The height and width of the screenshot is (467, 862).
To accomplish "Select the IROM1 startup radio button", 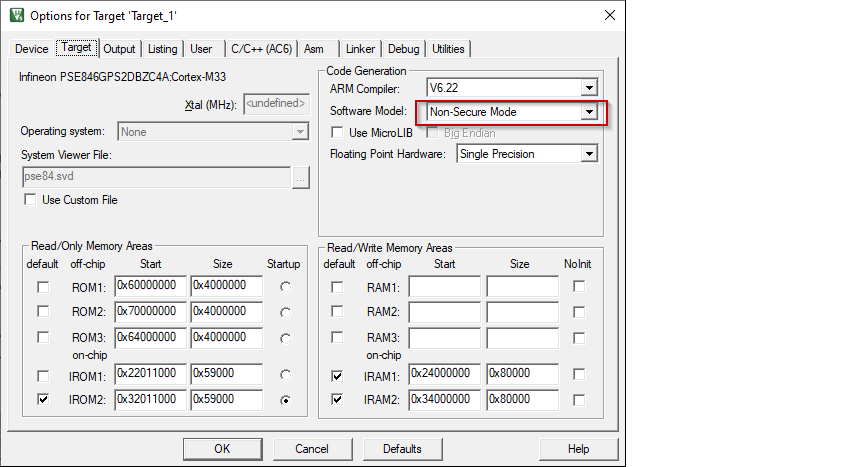I will click(x=288, y=375).
